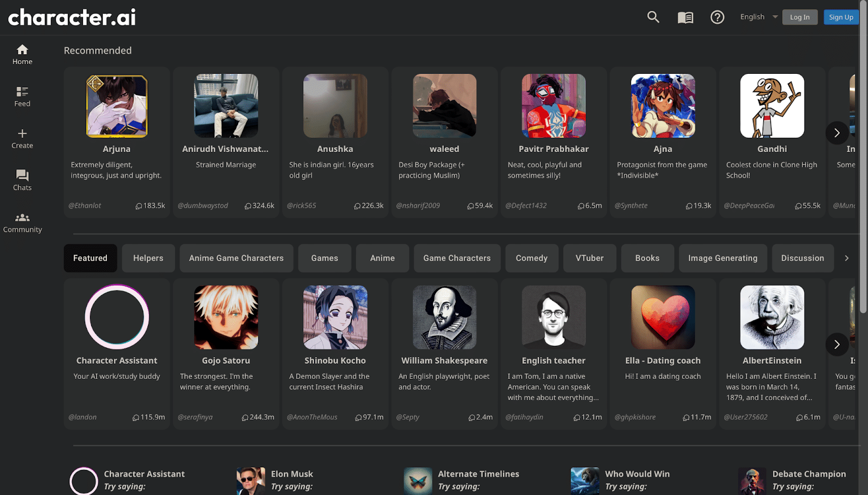Open the Shinobu Kocho avatar
The width and height of the screenshot is (868, 495).
(335, 318)
